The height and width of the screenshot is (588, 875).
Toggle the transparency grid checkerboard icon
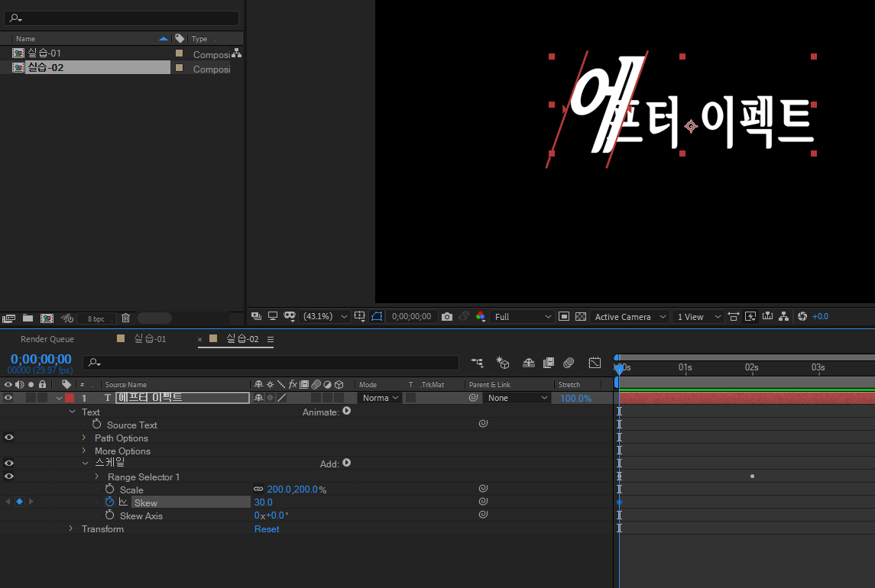click(580, 316)
